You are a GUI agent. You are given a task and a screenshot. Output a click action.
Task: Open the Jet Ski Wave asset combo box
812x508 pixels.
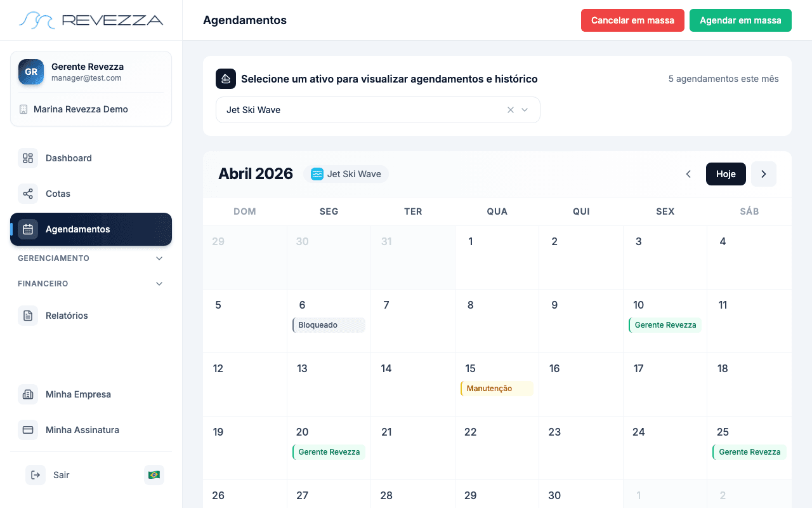(378, 110)
